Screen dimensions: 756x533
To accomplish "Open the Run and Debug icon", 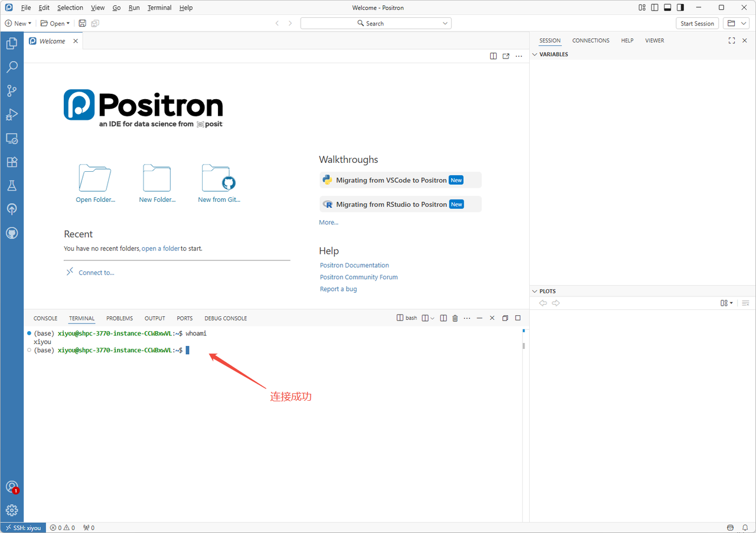I will (x=12, y=115).
